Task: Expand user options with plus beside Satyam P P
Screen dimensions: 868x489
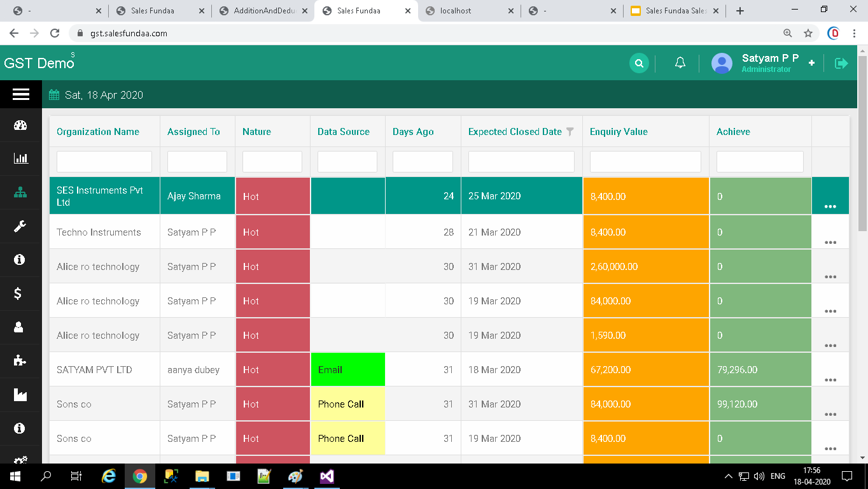Action: (811, 62)
